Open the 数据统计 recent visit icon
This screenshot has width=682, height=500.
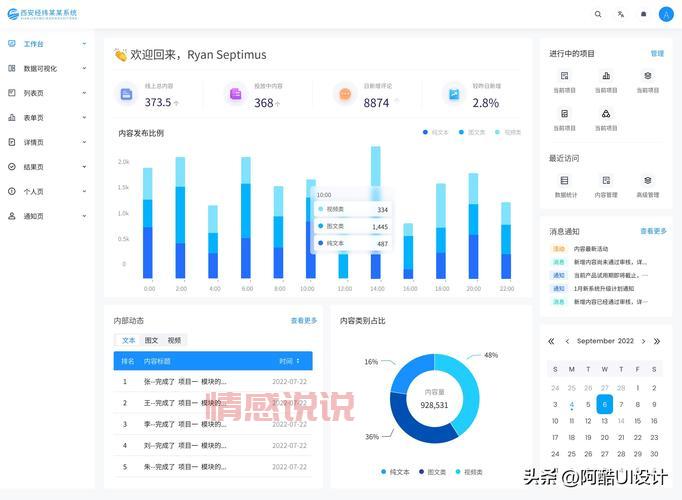click(x=564, y=180)
